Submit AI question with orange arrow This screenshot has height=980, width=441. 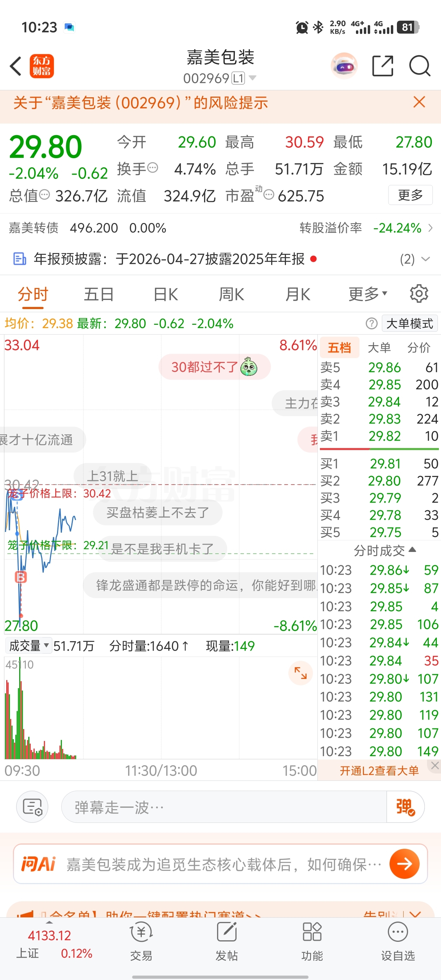[x=404, y=863]
